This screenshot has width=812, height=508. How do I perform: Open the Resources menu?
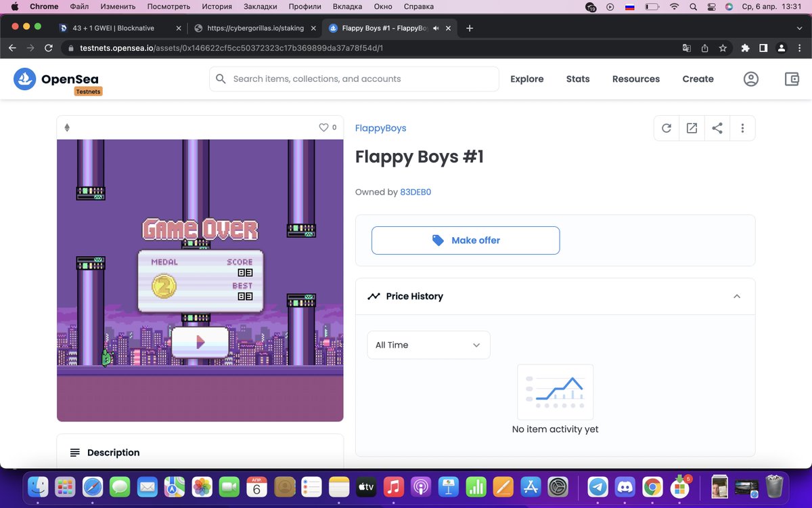(x=636, y=79)
